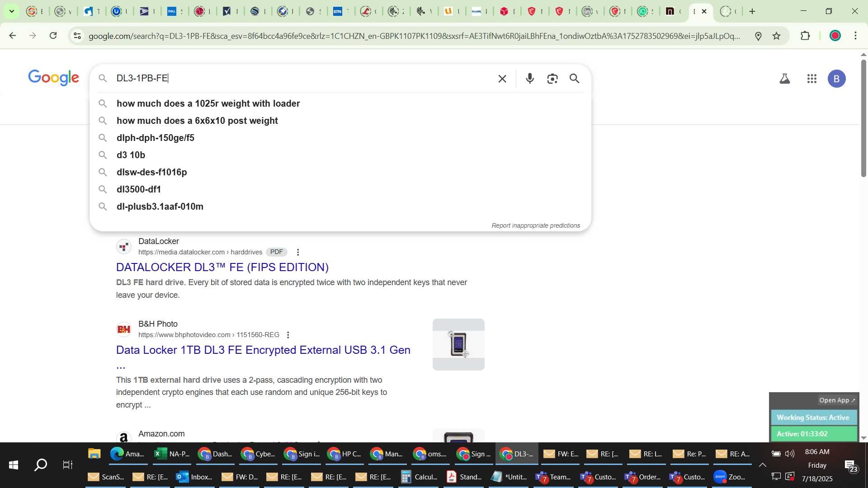Open Chrome profile avatar in toolbar

coord(835,36)
